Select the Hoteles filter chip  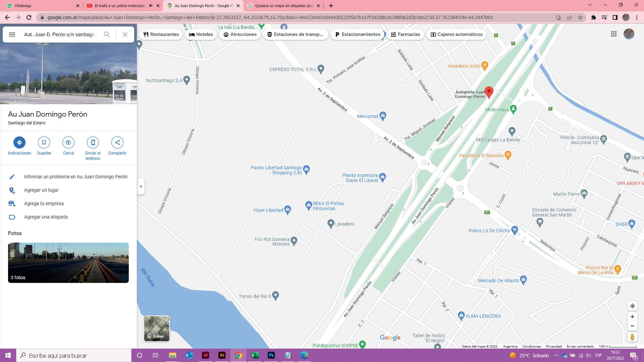click(x=201, y=35)
